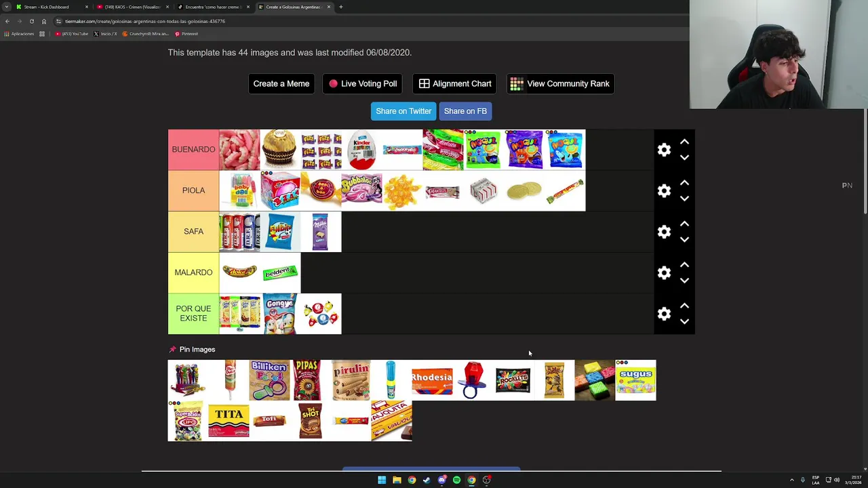Select Milka bar in SAFA tier
This screenshot has height=488, width=868.
tap(321, 231)
